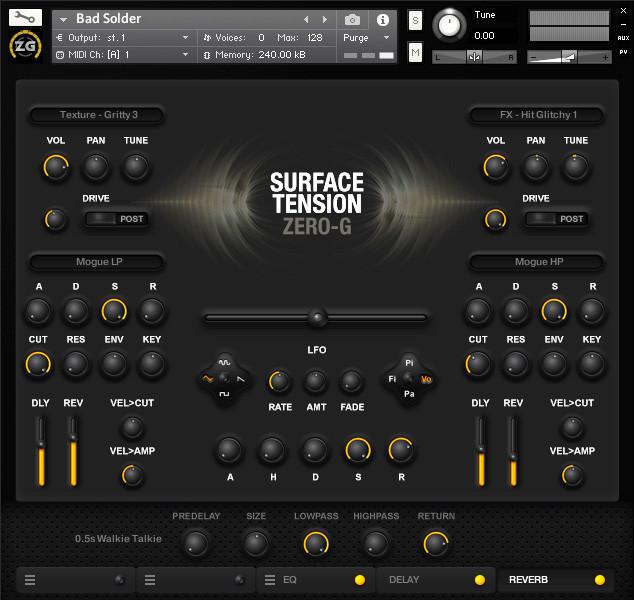Click the camera snapshot icon
The height and width of the screenshot is (600, 634).
point(352,19)
